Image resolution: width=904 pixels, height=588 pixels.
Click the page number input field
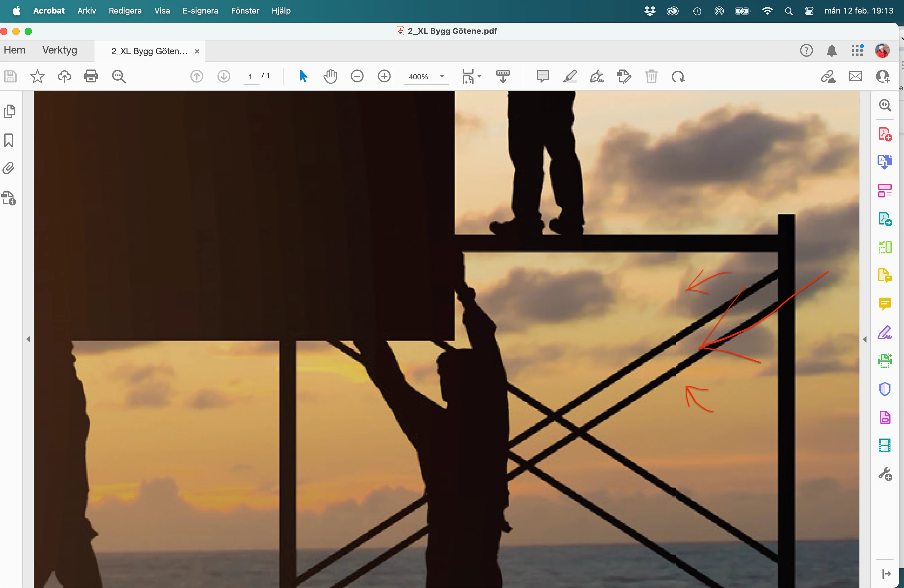tap(250, 76)
